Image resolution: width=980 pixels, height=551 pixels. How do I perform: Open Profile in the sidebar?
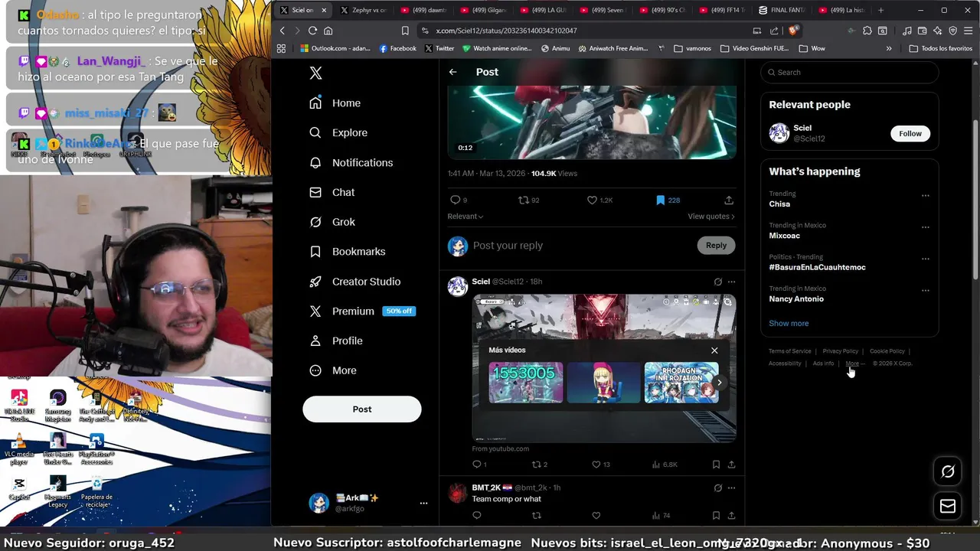coord(335,341)
